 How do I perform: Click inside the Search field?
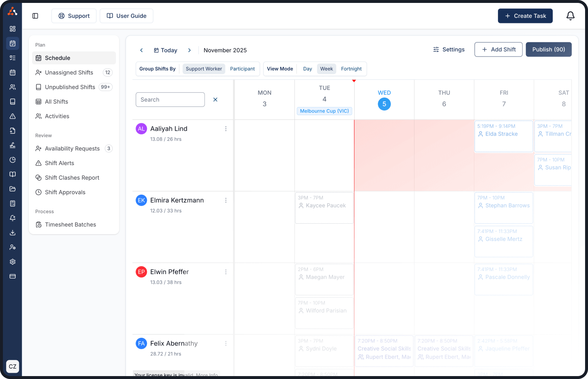[x=170, y=99]
